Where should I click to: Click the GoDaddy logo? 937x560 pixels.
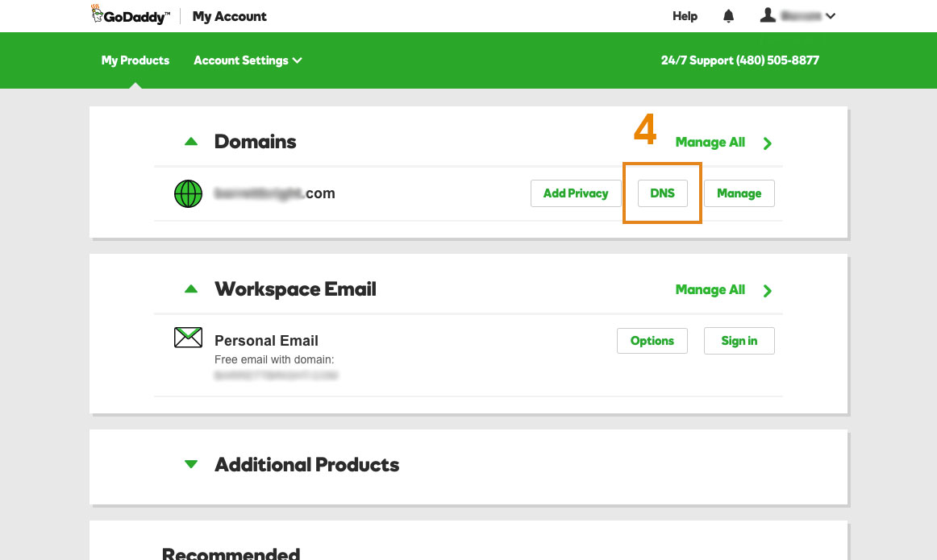tap(131, 15)
